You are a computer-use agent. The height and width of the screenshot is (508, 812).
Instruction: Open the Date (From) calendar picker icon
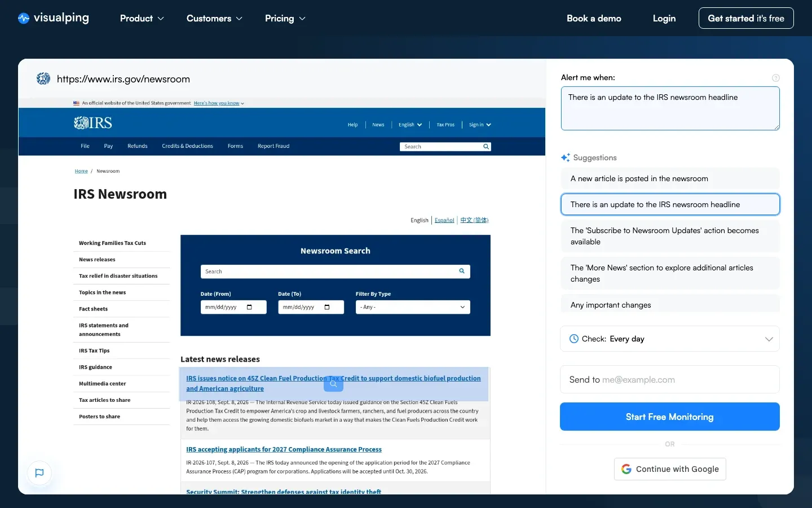pyautogui.click(x=249, y=307)
